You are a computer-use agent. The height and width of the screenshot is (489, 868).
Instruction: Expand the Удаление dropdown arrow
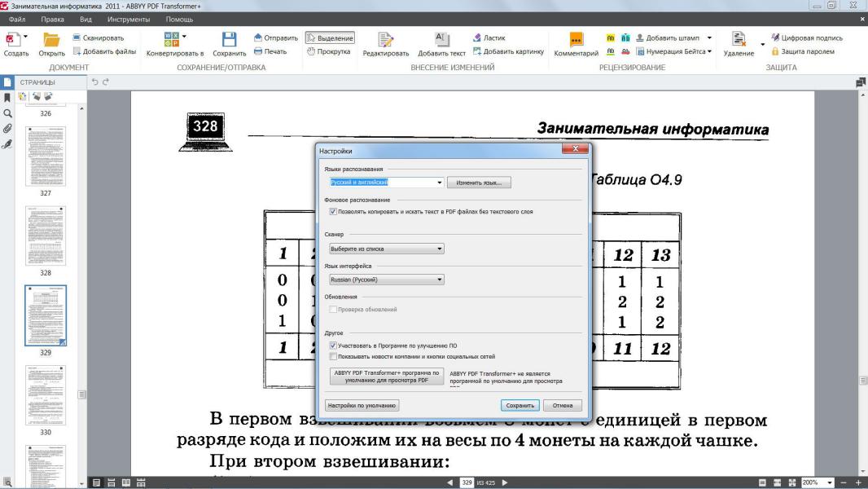click(x=763, y=44)
